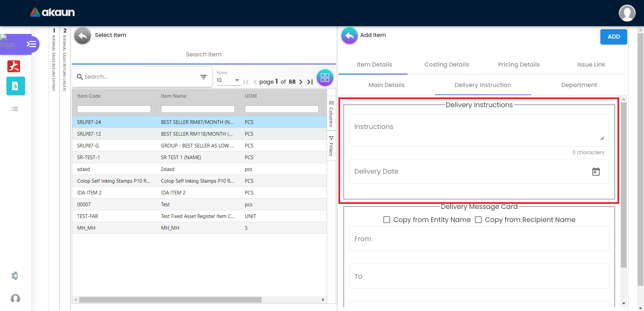Open the search filter options icon
The image size is (644, 311).
click(203, 77)
